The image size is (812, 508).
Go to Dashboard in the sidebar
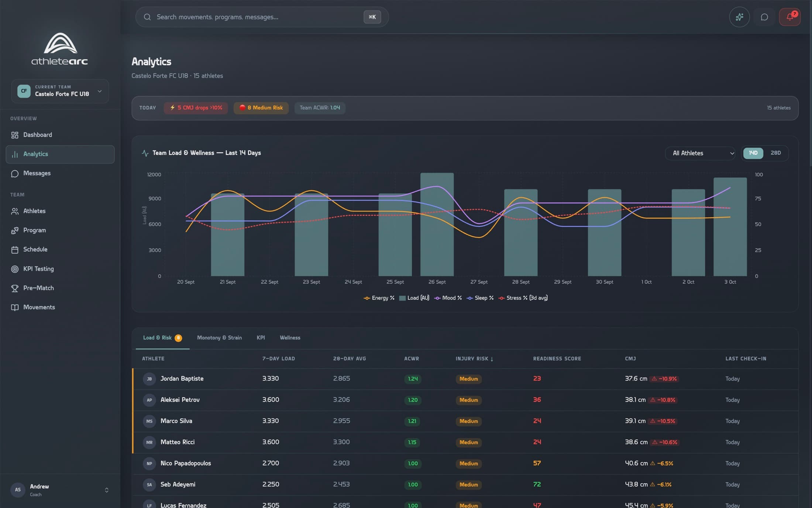click(60, 135)
